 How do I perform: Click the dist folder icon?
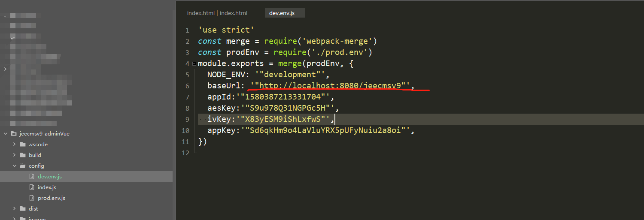[22, 208]
